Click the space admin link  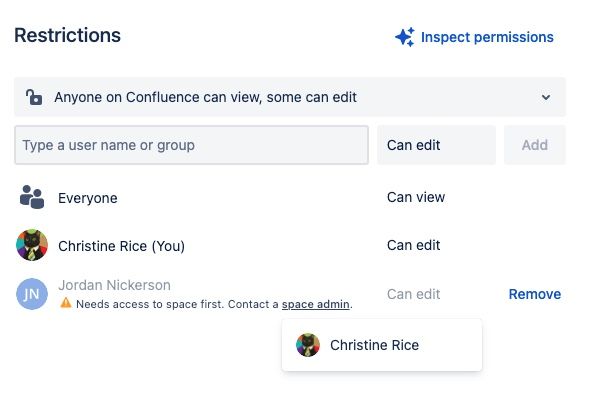tap(316, 304)
